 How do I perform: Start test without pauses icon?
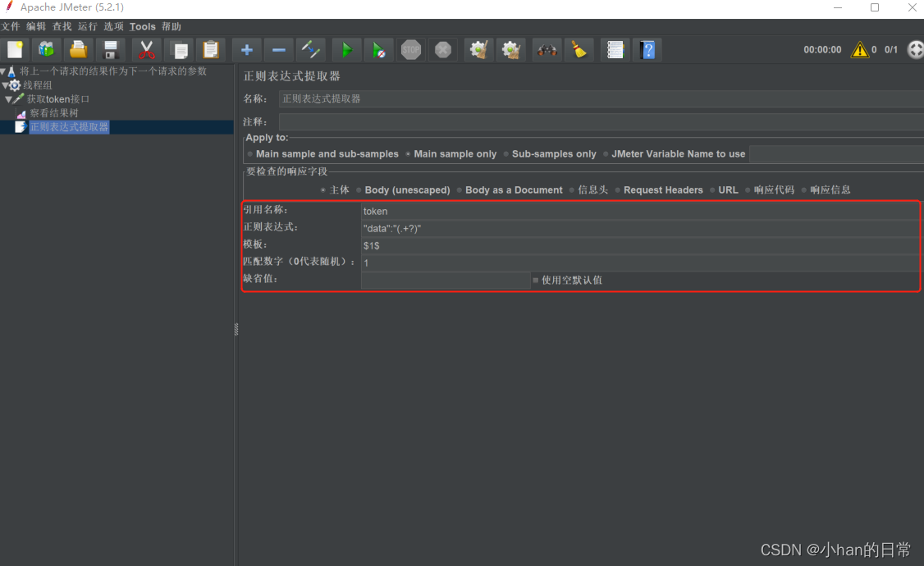pyautogui.click(x=379, y=50)
